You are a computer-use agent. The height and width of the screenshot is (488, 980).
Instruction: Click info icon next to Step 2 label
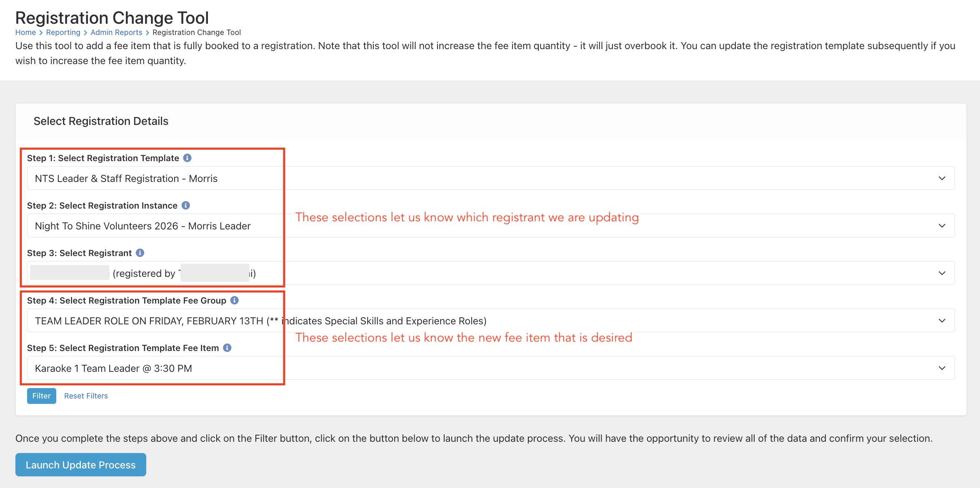[186, 205]
